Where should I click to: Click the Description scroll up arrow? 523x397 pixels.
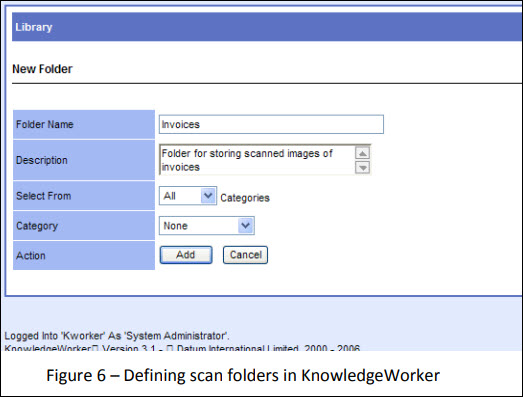click(363, 153)
